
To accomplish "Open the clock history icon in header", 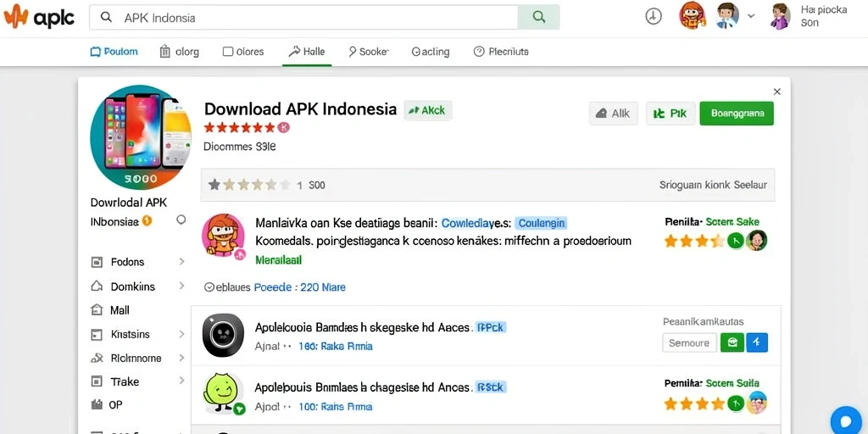I will [x=654, y=17].
